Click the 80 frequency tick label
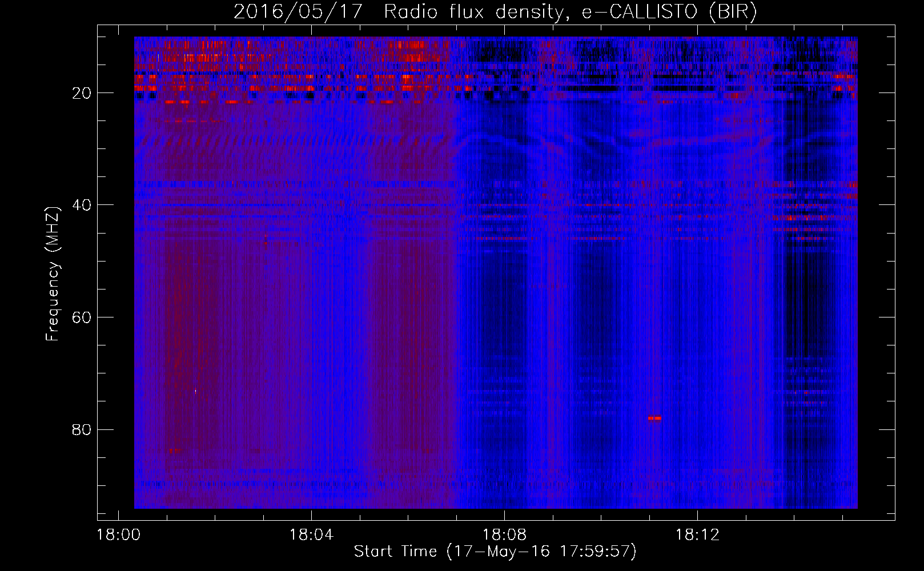The height and width of the screenshot is (571, 924). [x=82, y=429]
